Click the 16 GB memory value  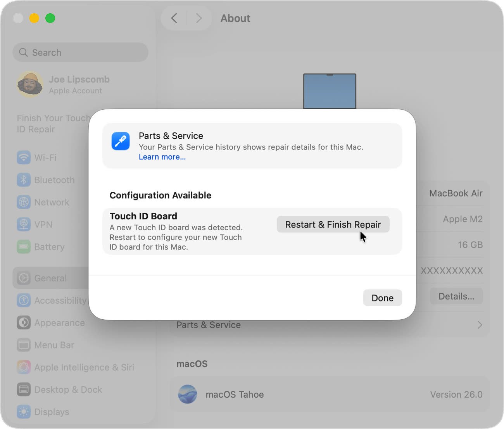tap(470, 245)
